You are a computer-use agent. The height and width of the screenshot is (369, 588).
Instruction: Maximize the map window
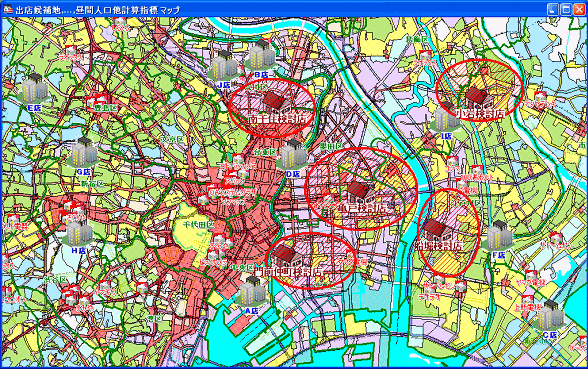coord(566,9)
